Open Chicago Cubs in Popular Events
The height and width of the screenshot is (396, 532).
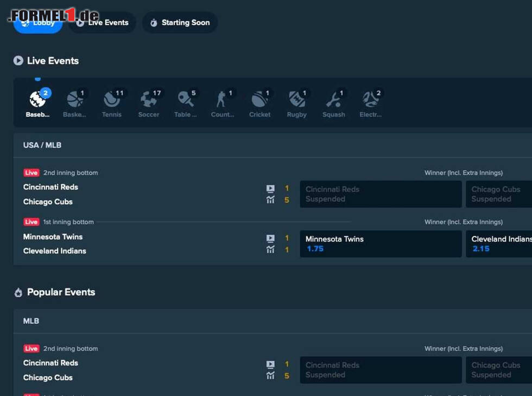click(48, 378)
